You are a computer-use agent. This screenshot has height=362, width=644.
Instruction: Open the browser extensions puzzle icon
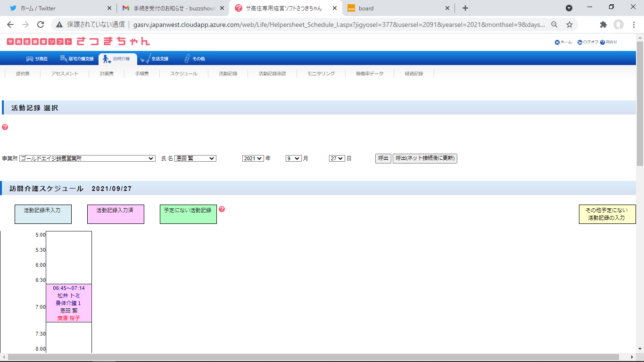603,25
